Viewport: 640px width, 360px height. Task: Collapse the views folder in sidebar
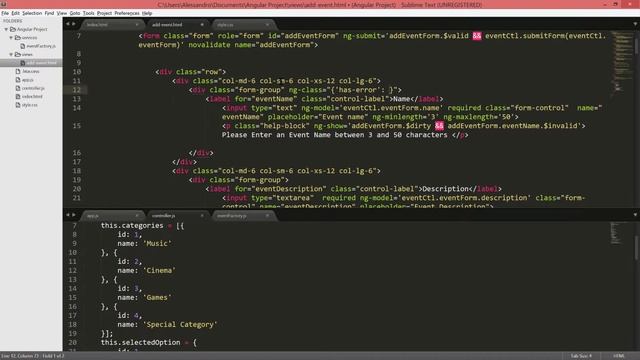11,54
